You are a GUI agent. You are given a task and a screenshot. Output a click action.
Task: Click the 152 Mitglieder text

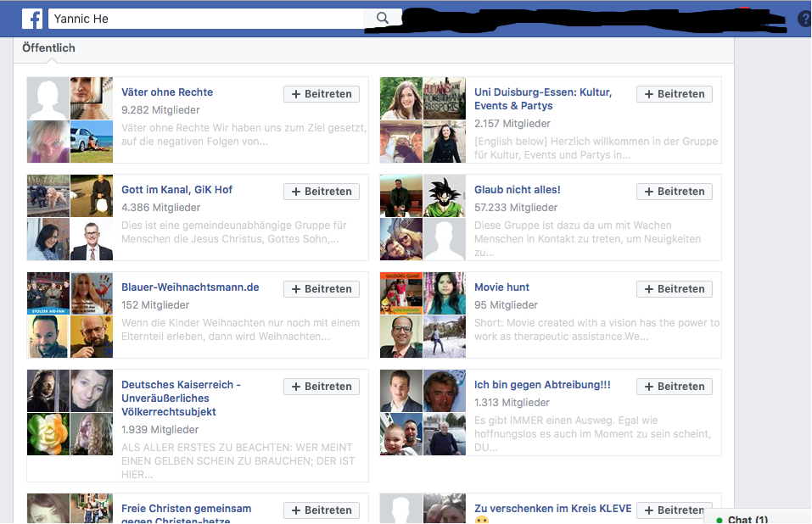point(155,305)
